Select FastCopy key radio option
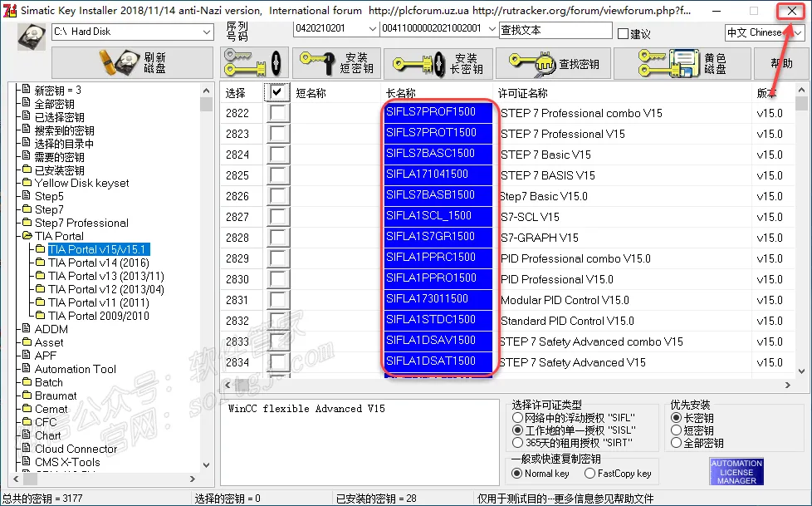812x506 pixels. (589, 474)
